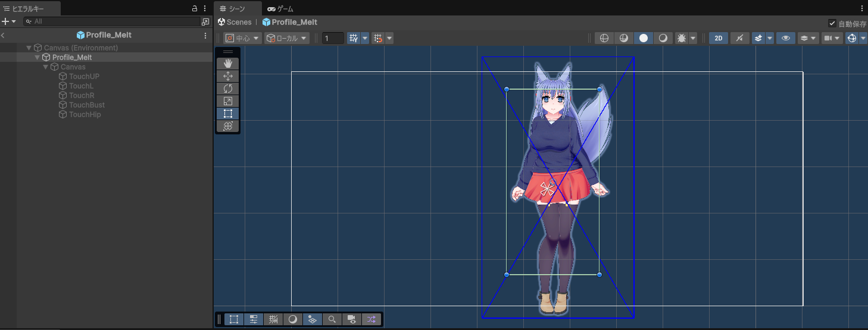Toggle Hierarchy panel lock icon
Screen dimensions: 868x330
coord(194,8)
